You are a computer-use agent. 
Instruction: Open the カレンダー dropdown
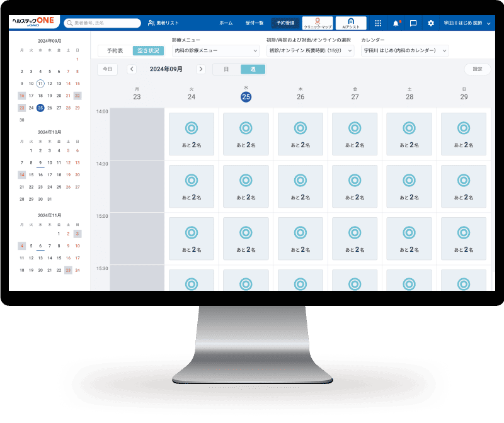click(x=405, y=50)
